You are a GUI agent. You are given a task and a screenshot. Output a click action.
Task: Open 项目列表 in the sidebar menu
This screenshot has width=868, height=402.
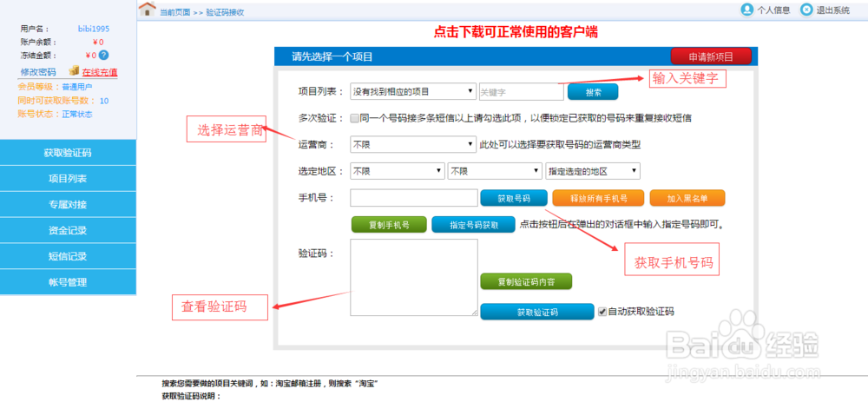coord(68,178)
